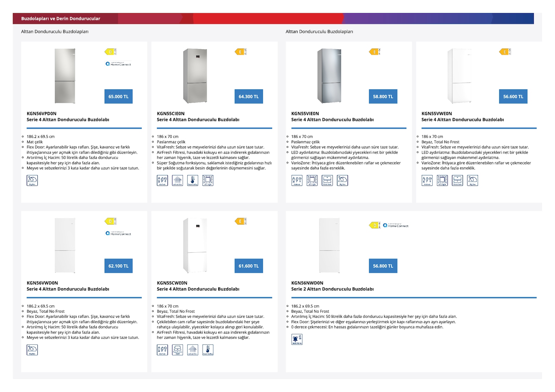
Task: Click the Home Connect logo on KGN56VPD0N
Action: [x=118, y=64]
